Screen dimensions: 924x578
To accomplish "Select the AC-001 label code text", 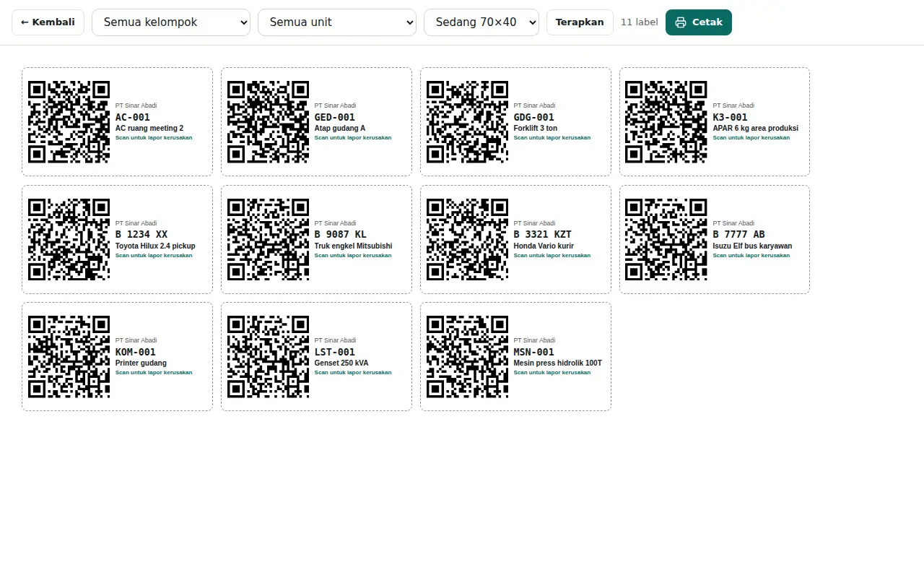I will [x=133, y=117].
